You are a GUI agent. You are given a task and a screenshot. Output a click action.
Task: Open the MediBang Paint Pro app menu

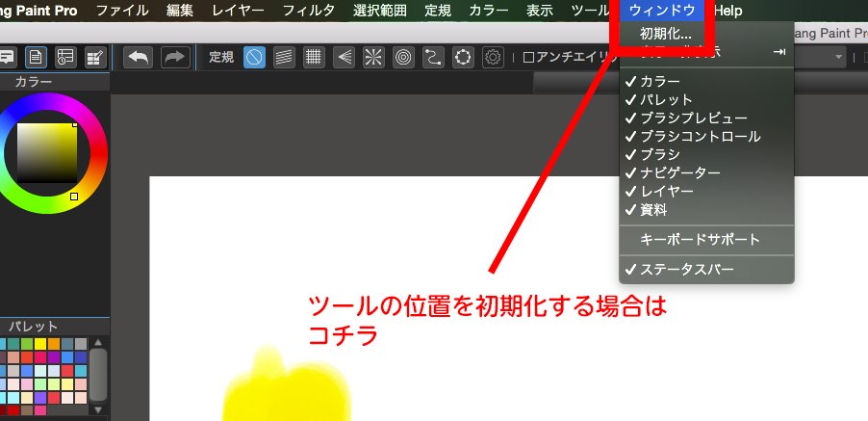38,11
